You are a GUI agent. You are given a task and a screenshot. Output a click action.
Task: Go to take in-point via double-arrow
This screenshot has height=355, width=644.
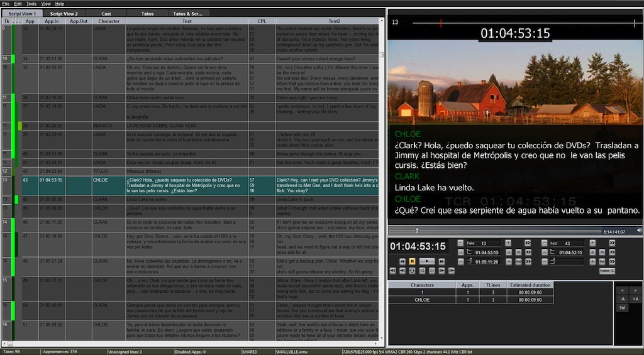[x=528, y=253]
